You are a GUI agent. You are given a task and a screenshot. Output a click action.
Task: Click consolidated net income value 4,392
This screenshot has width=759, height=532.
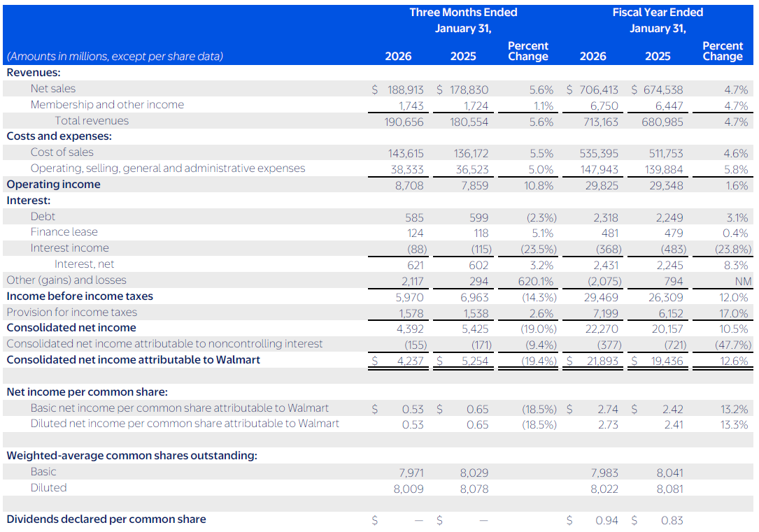pyautogui.click(x=410, y=329)
